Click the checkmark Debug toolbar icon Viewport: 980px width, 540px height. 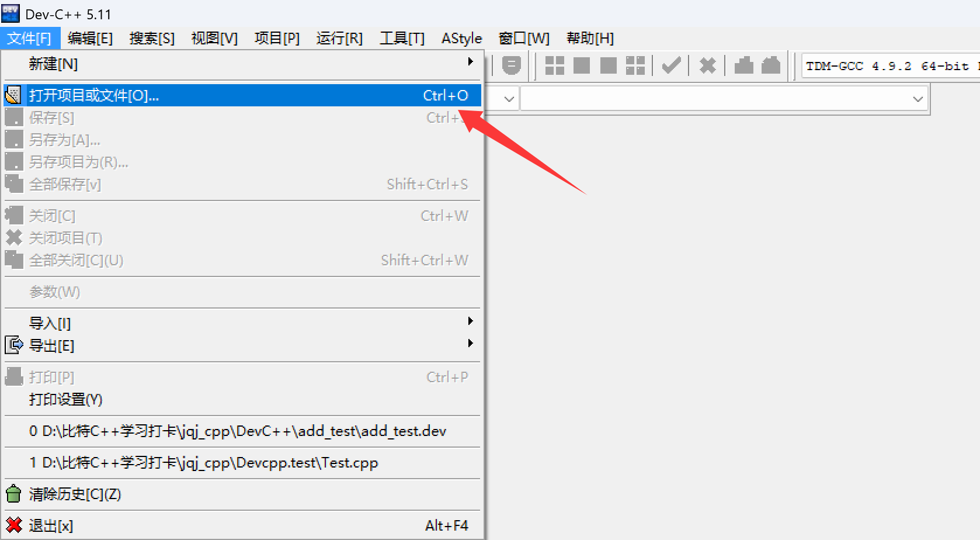pos(672,65)
